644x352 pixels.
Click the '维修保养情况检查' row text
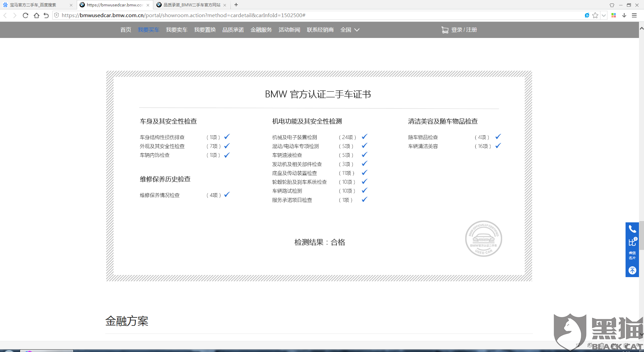point(160,195)
